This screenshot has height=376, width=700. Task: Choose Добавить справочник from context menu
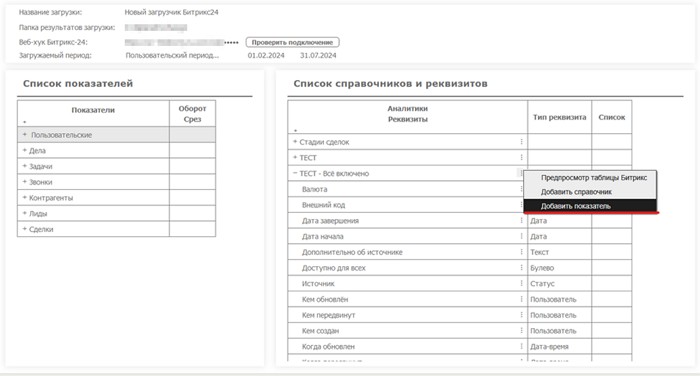(x=590, y=192)
